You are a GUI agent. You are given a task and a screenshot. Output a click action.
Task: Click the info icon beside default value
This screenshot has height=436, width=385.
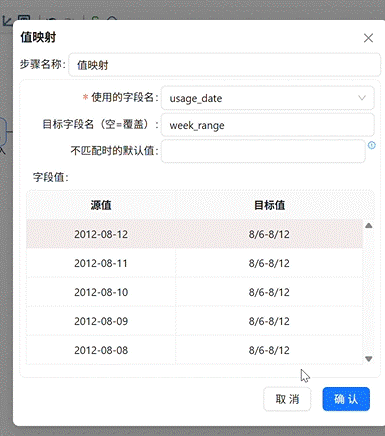[371, 145]
